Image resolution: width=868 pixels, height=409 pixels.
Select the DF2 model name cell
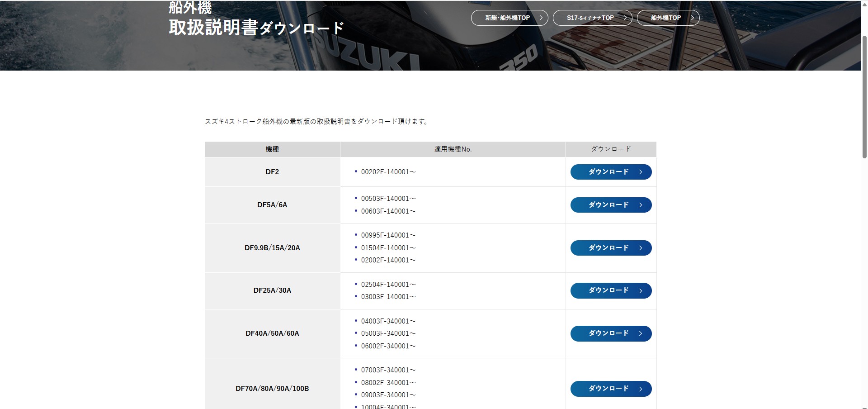tap(272, 172)
